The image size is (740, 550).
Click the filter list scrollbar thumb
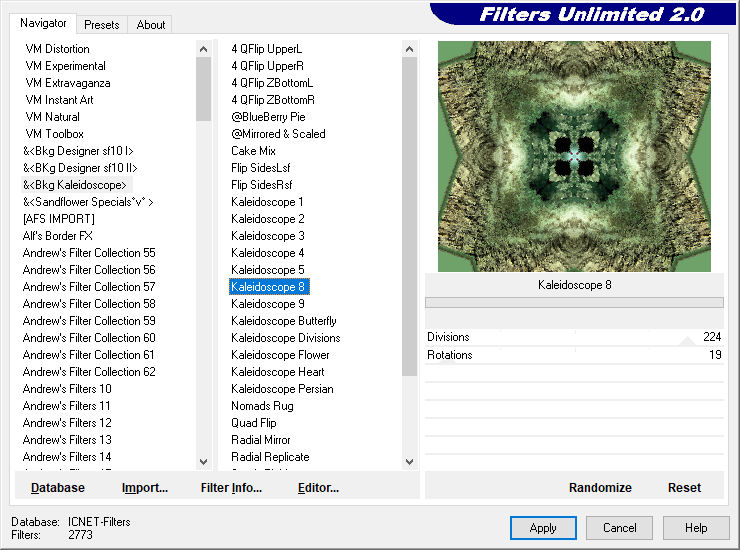409,217
